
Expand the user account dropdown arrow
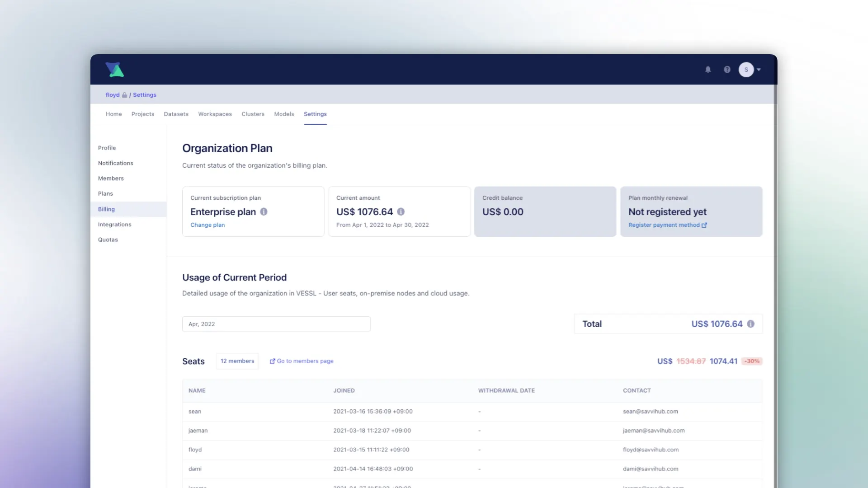[x=759, y=70]
